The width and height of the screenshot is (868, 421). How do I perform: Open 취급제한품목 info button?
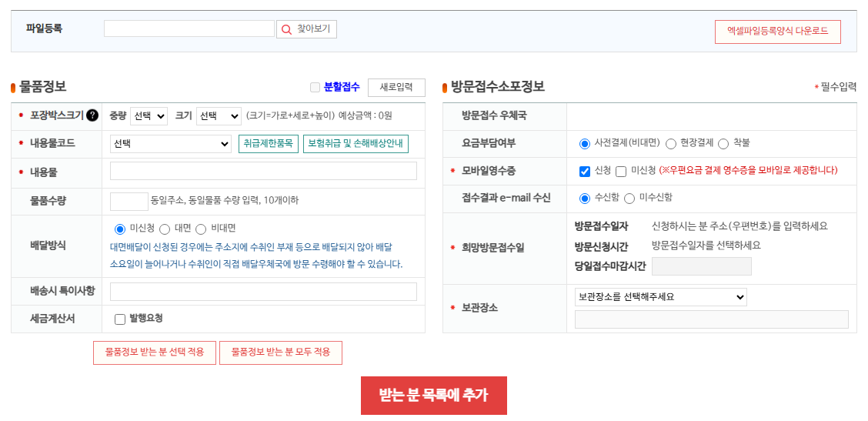pyautogui.click(x=269, y=144)
